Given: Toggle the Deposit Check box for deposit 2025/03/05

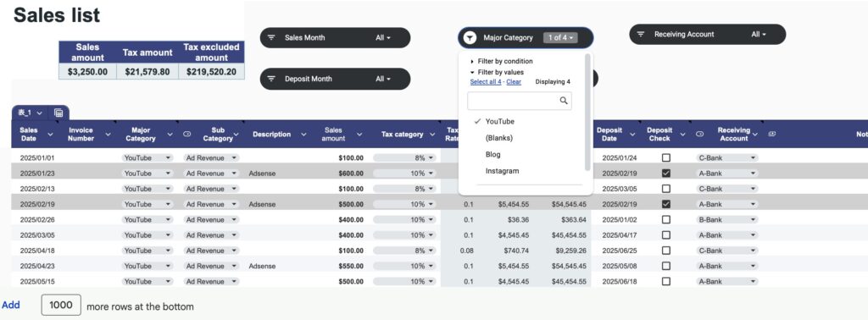Looking at the screenshot, I should [666, 189].
